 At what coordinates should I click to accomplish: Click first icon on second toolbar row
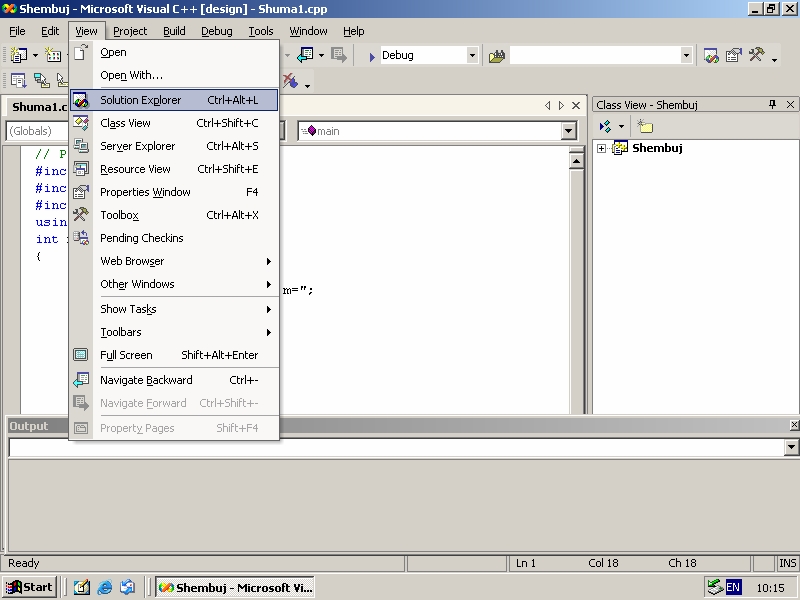click(18, 81)
